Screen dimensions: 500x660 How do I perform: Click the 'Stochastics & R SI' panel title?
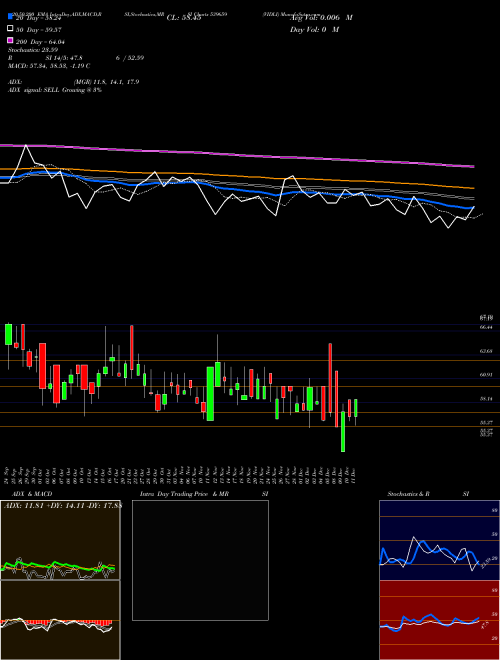point(428,494)
